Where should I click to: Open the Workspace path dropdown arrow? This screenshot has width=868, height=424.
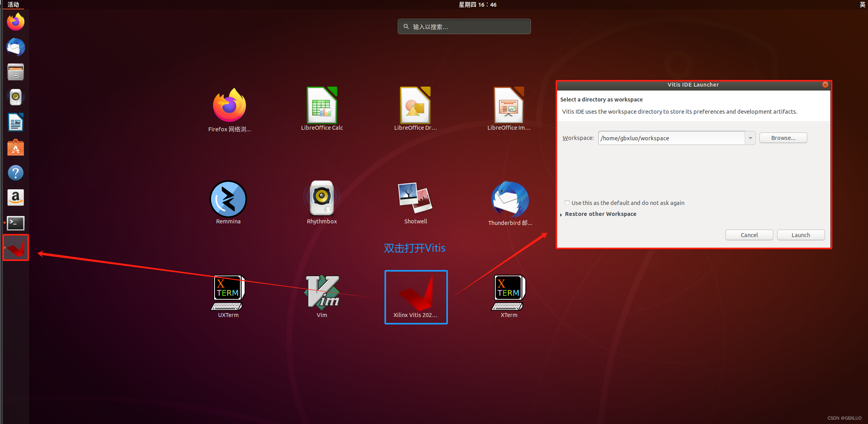[750, 138]
